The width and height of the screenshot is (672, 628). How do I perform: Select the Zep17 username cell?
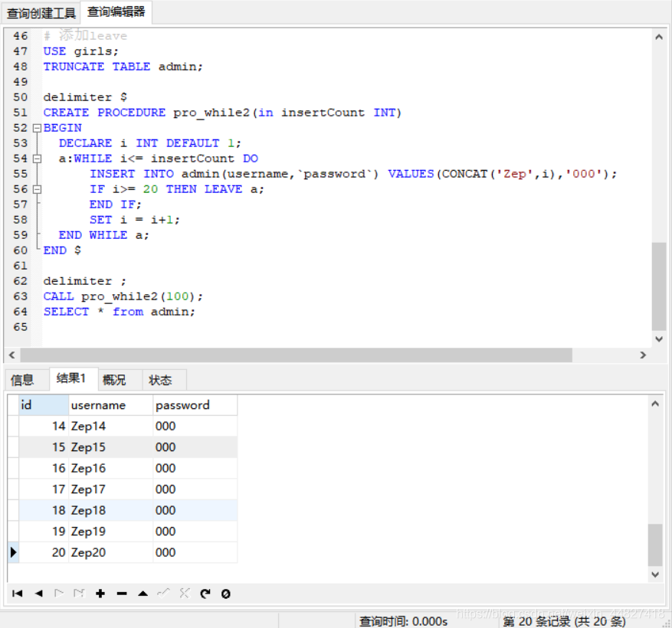tap(110, 489)
